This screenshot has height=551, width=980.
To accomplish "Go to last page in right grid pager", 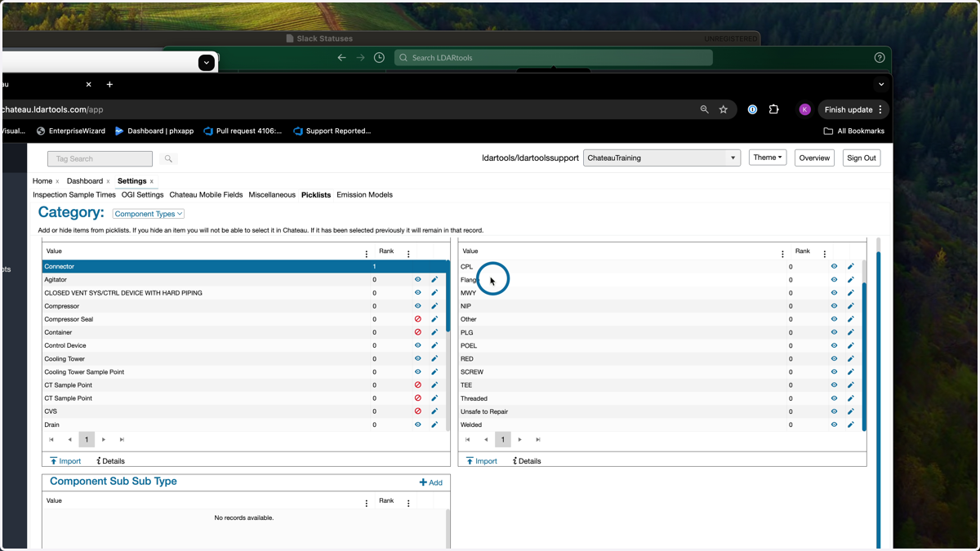I will 538,440.
